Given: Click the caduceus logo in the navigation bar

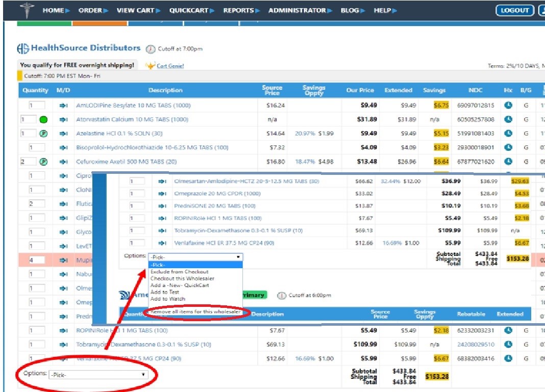Looking at the screenshot, I should click(27, 10).
